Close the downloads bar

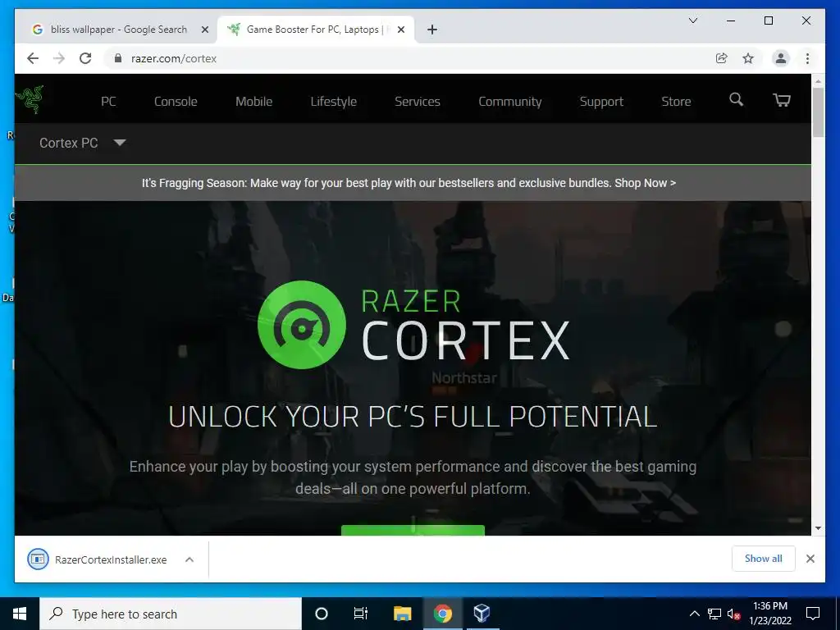[x=810, y=559]
